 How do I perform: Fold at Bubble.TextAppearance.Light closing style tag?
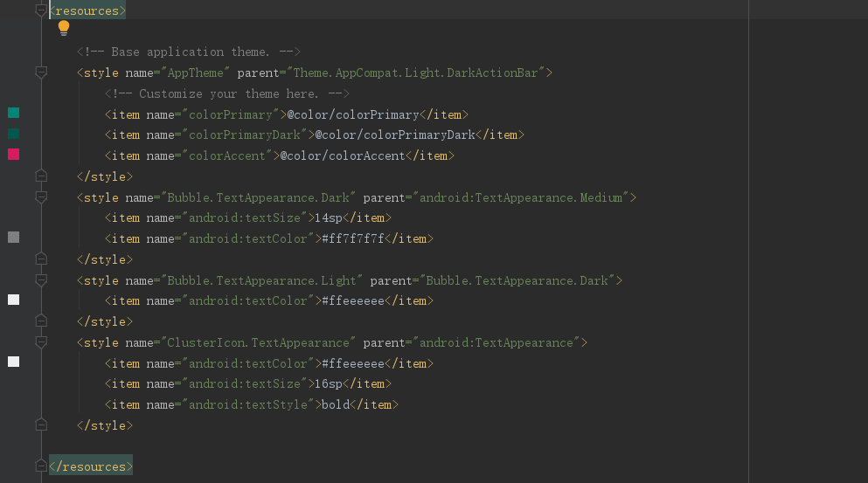41,321
